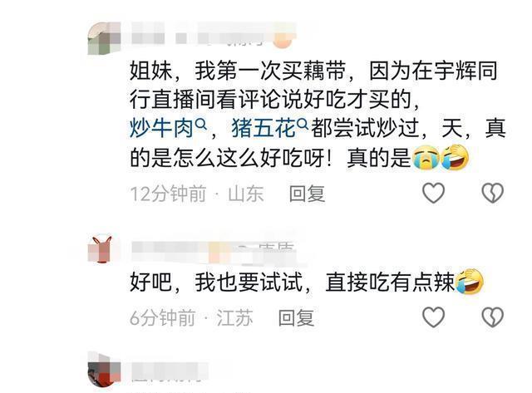532x393 pixels.
Task: Click magnifier icon next to 猪五花
Action: point(303,125)
